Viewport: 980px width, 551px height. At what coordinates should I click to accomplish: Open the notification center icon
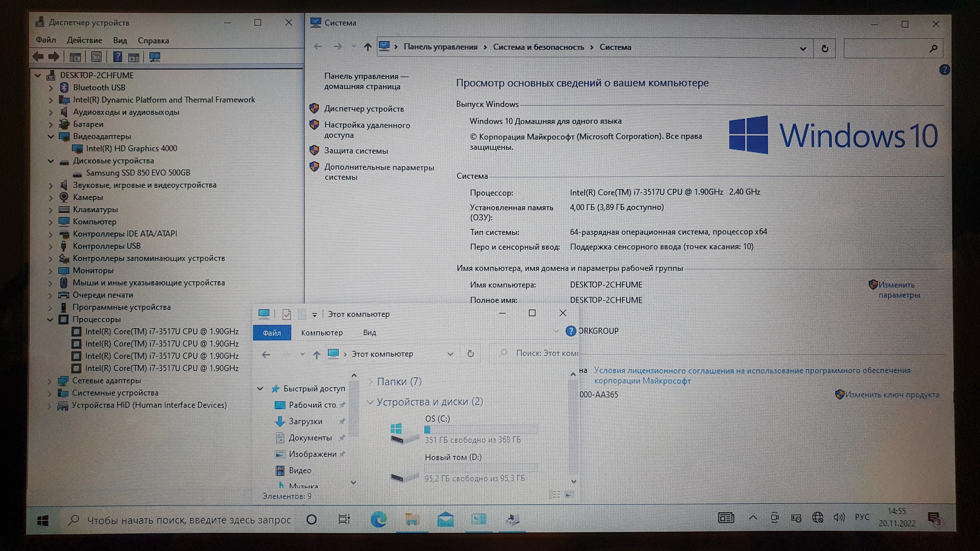click(934, 519)
